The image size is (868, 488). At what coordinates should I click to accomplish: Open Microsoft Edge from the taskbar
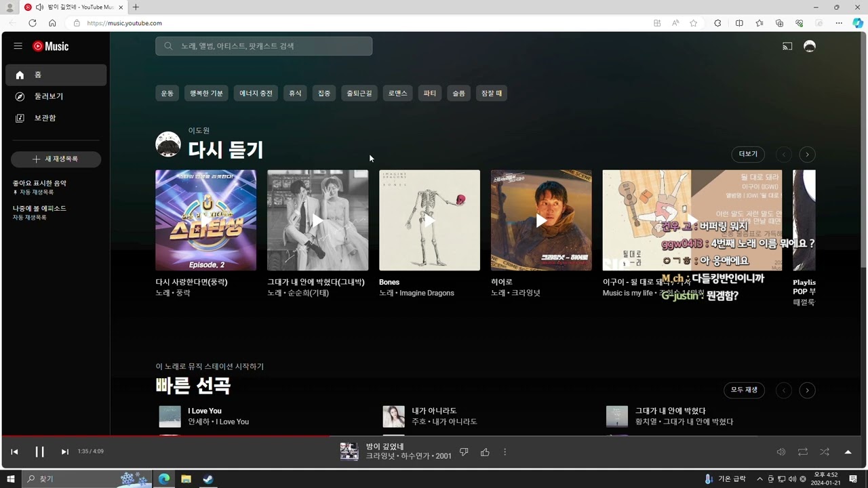click(x=164, y=479)
